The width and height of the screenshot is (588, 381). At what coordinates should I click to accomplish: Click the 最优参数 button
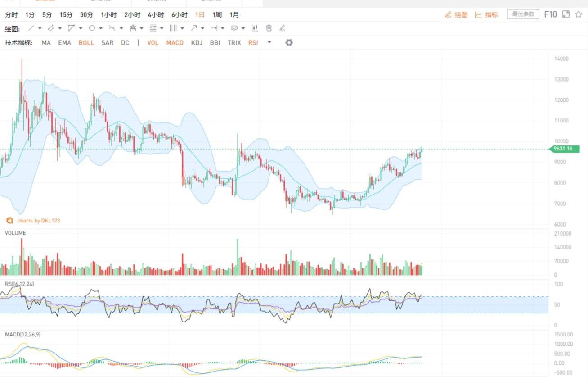[x=523, y=14]
